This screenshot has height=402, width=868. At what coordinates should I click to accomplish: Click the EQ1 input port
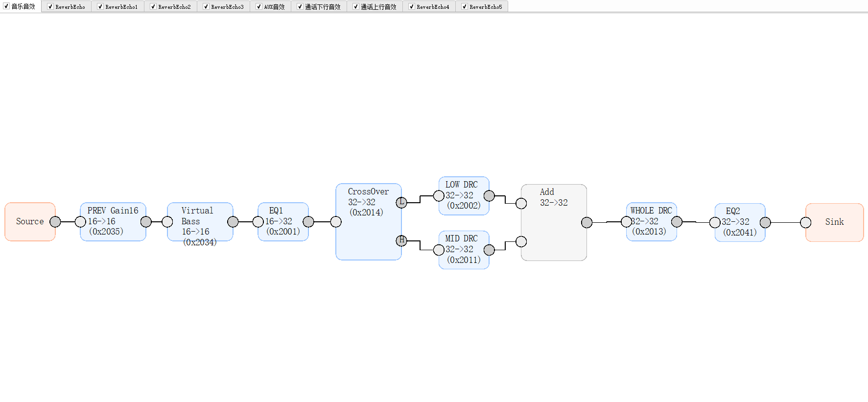pos(258,222)
